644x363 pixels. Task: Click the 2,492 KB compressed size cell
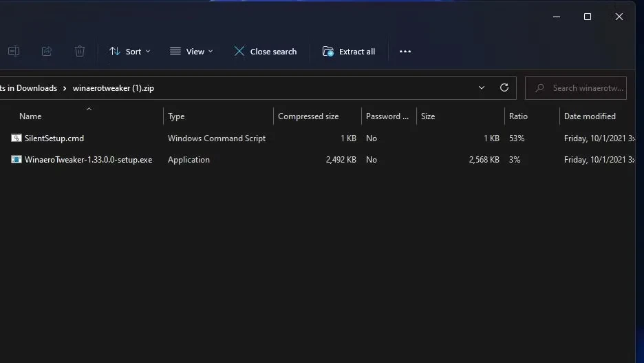click(341, 160)
